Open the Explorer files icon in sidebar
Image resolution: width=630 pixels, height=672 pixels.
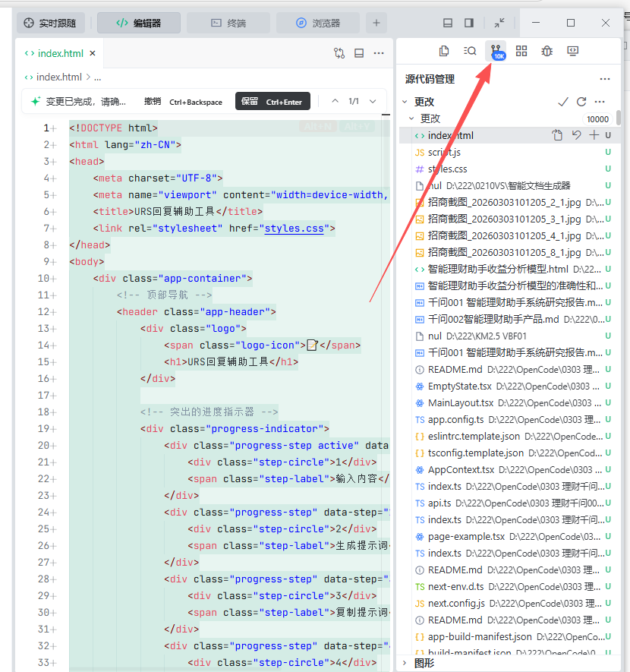(x=444, y=51)
